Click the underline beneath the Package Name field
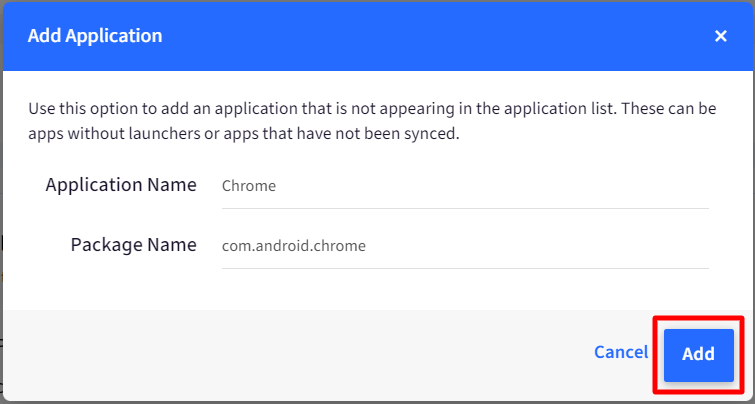755x404 pixels. [x=465, y=268]
